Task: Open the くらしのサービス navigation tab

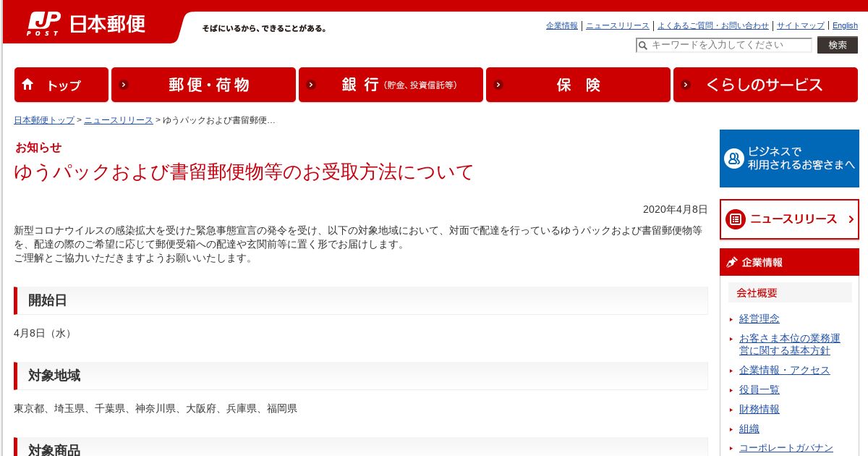Action: click(x=766, y=85)
